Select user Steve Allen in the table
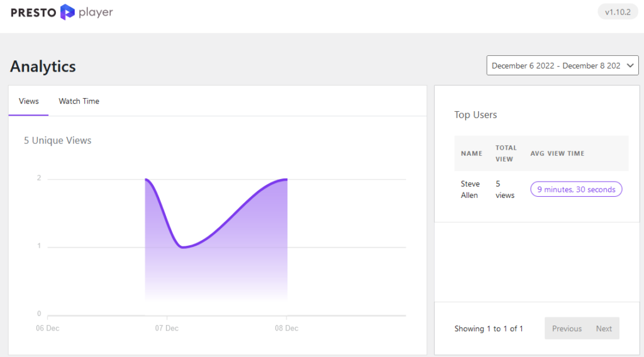Viewport: 644px width, 357px height. 470,189
